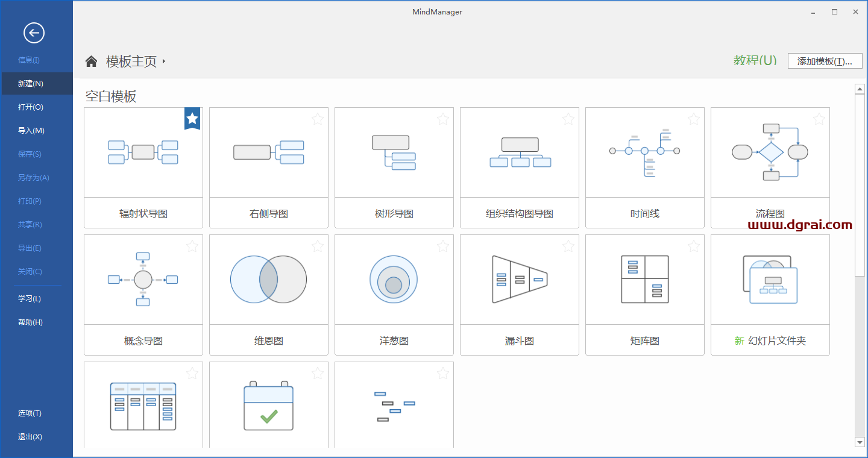
Task: Select 新建(N) in the sidebar
Action: pyautogui.click(x=36, y=83)
